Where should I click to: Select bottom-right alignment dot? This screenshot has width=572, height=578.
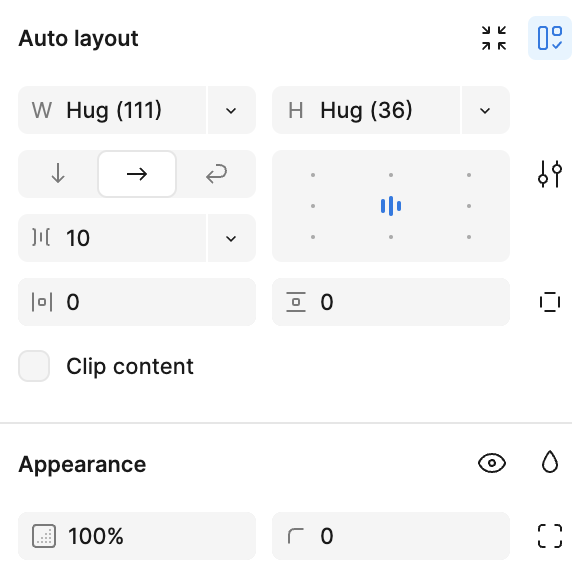(469, 237)
